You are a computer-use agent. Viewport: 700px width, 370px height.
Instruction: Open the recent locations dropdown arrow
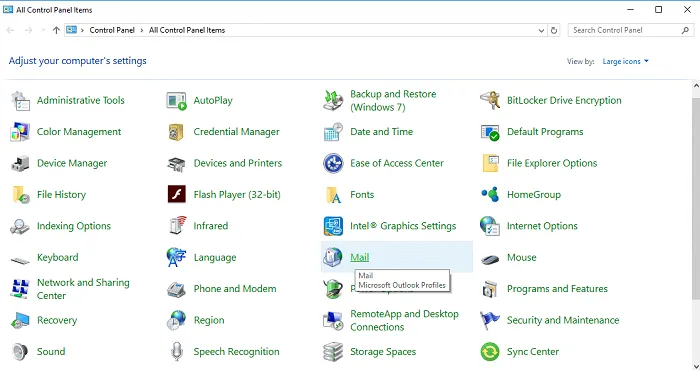pyautogui.click(x=43, y=30)
